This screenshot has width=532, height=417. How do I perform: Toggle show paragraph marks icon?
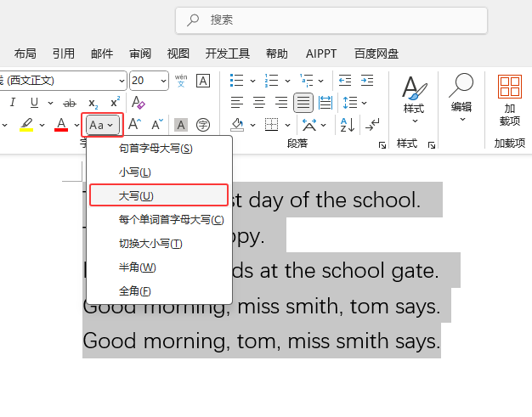pyautogui.click(x=372, y=125)
